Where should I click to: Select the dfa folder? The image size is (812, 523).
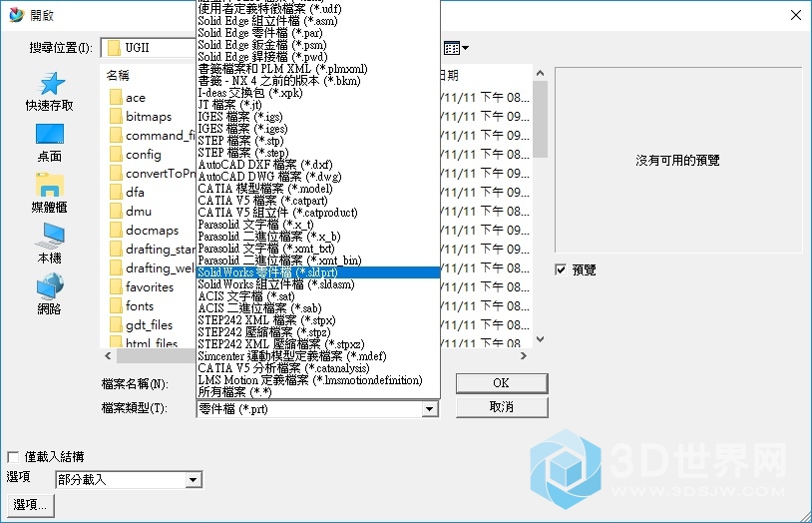[128, 193]
